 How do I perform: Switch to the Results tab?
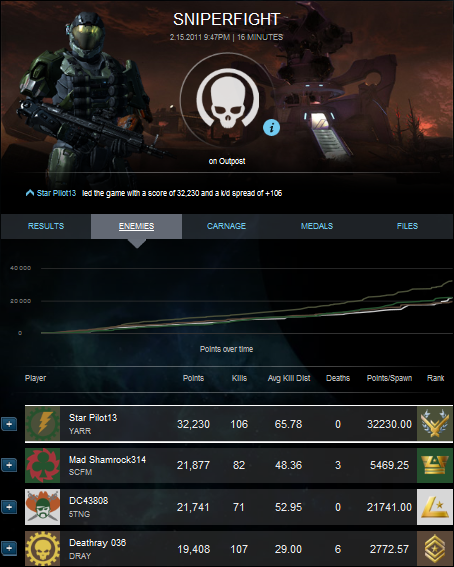[x=46, y=226]
